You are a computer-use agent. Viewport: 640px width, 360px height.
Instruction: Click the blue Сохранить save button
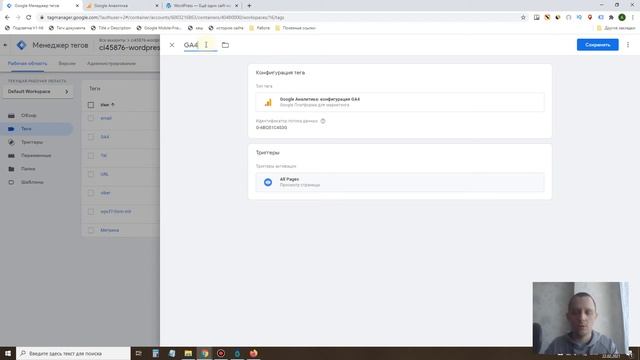(x=598, y=45)
